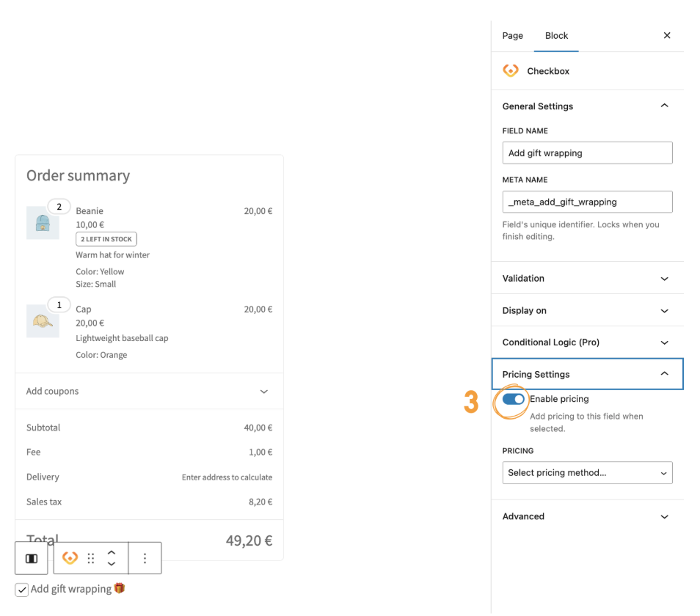Click the Beanie product thumbnail
Image resolution: width=700 pixels, height=616 pixels.
(x=43, y=223)
